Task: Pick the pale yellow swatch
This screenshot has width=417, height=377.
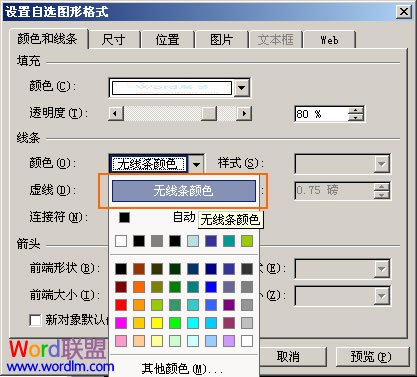Action: [157, 341]
